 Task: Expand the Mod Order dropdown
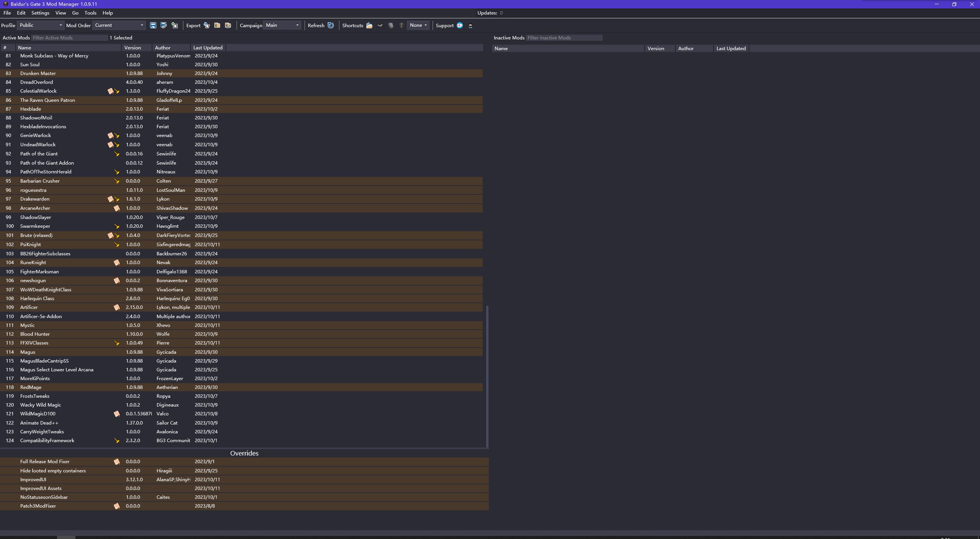point(119,25)
